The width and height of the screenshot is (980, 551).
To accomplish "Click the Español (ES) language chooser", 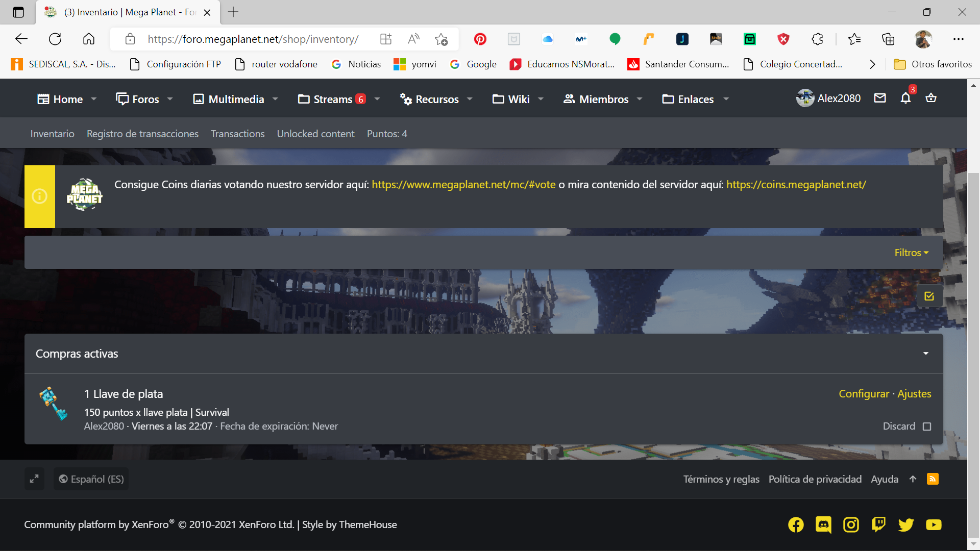I will (91, 479).
